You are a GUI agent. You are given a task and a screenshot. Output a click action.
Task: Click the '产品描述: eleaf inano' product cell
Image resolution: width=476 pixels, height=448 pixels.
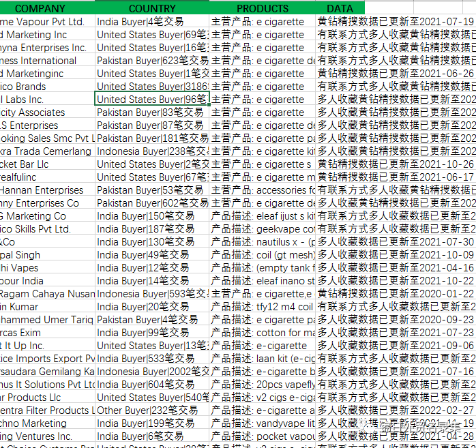click(x=263, y=281)
